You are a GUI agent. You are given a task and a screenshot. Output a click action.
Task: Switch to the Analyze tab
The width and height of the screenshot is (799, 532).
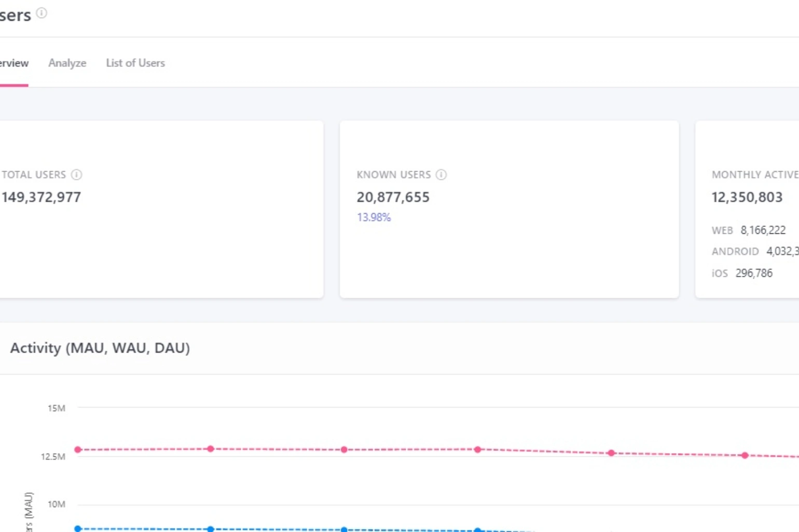pos(67,63)
